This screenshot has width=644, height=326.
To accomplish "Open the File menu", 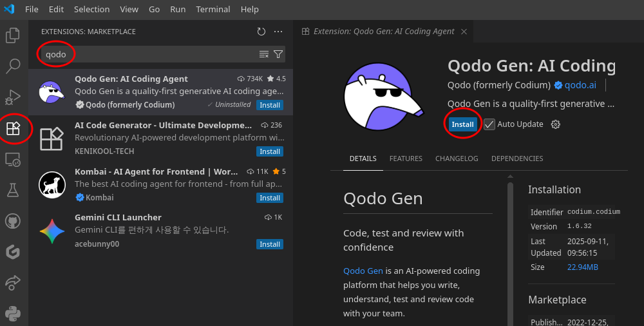I will pos(32,9).
